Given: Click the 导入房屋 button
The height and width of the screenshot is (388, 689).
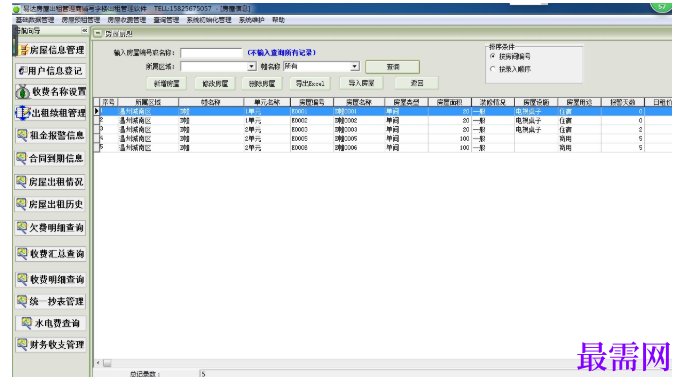Looking at the screenshot, I should click(361, 83).
